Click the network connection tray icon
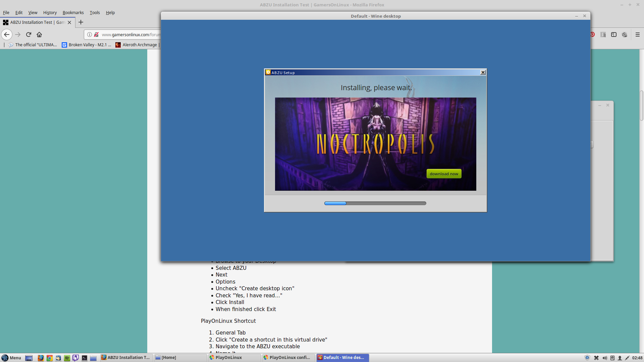 (627, 358)
